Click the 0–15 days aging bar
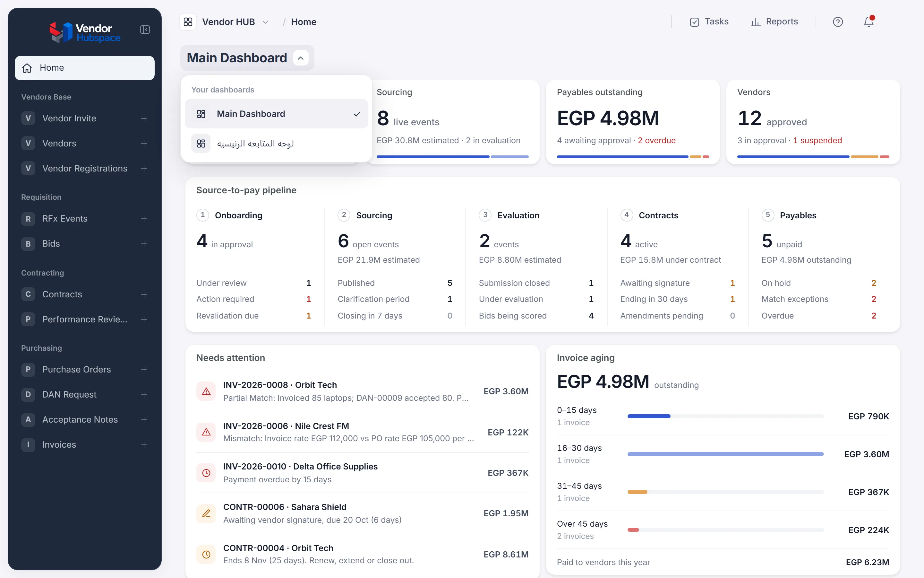The image size is (924, 578). (x=725, y=416)
